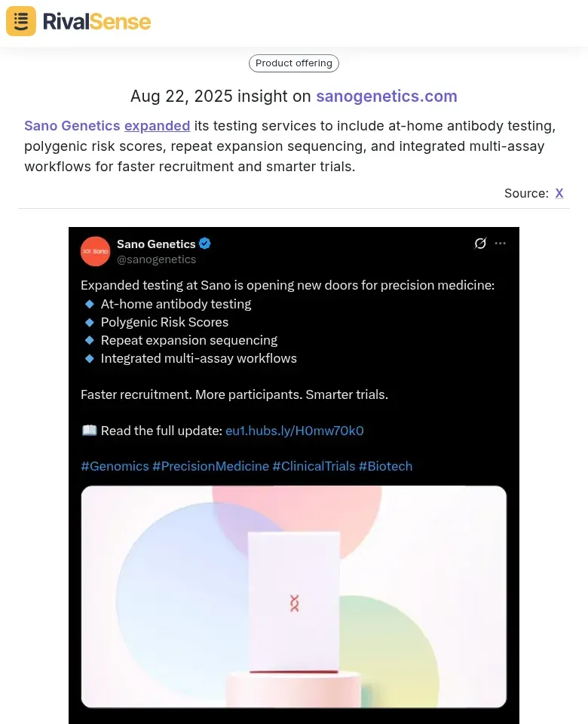Image resolution: width=588 pixels, height=724 pixels.
Task: Open the attached product image in the tweet
Action: point(294,597)
